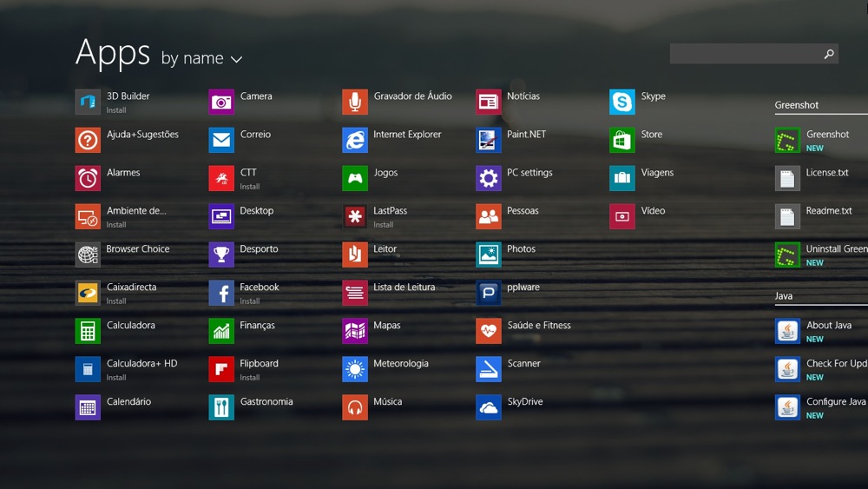The width and height of the screenshot is (868, 489).
Task: Click Install under CTT
Action: 250,187
